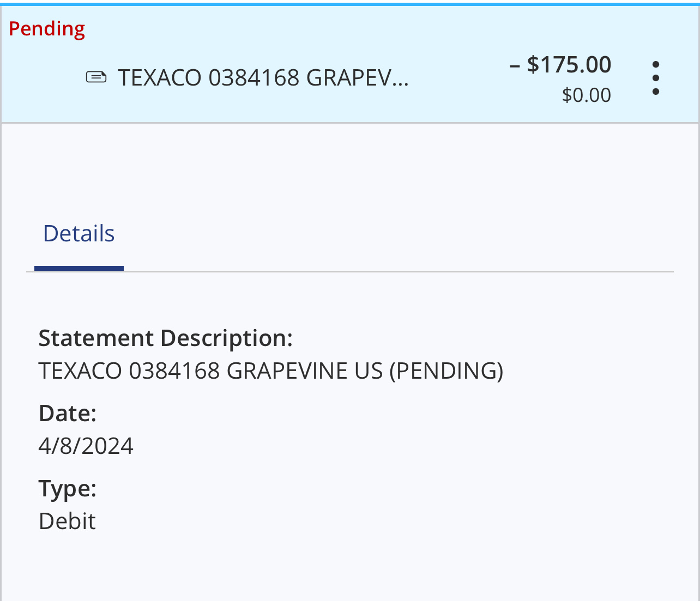Open the three-dot transaction options menu
The height and width of the screenshot is (601, 700).
tap(656, 78)
